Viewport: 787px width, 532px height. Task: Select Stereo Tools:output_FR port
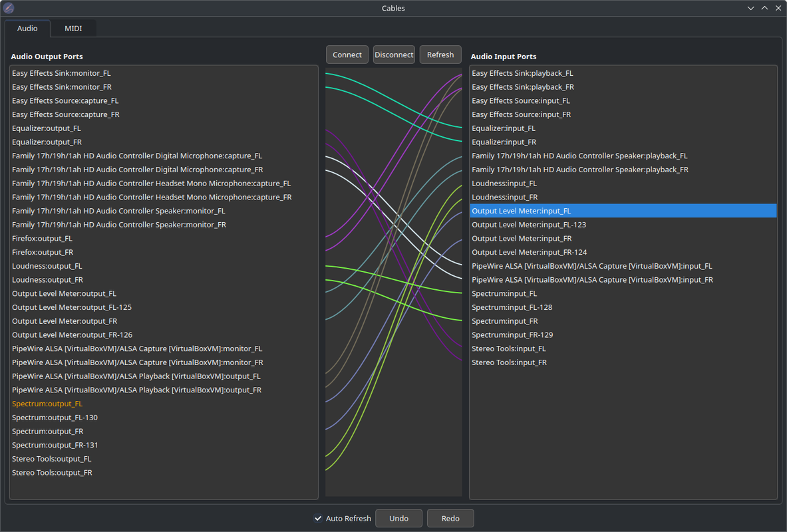(x=164, y=473)
